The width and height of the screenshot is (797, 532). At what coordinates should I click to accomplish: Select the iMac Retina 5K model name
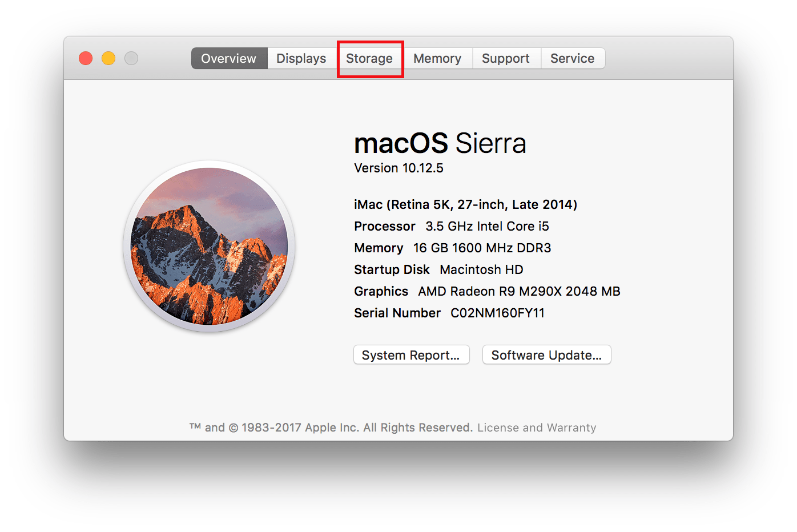(x=465, y=204)
